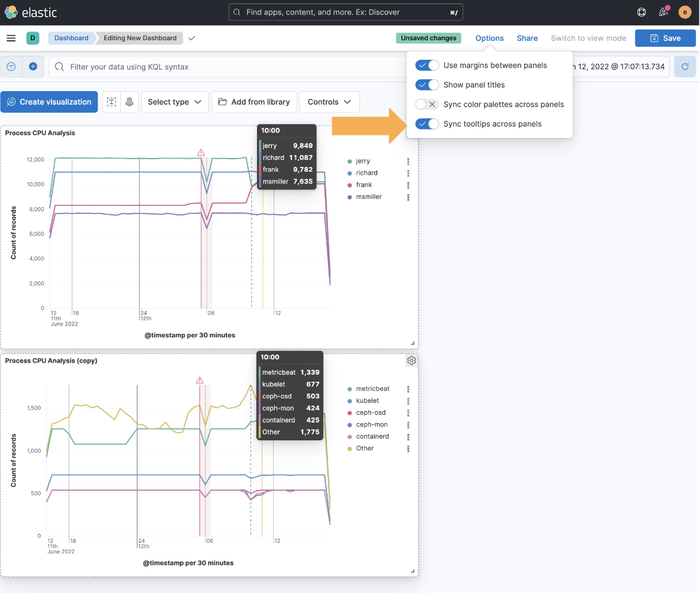Screen dimensions: 700x593
Task: Open panel settings gear for copy panel
Action: click(412, 360)
